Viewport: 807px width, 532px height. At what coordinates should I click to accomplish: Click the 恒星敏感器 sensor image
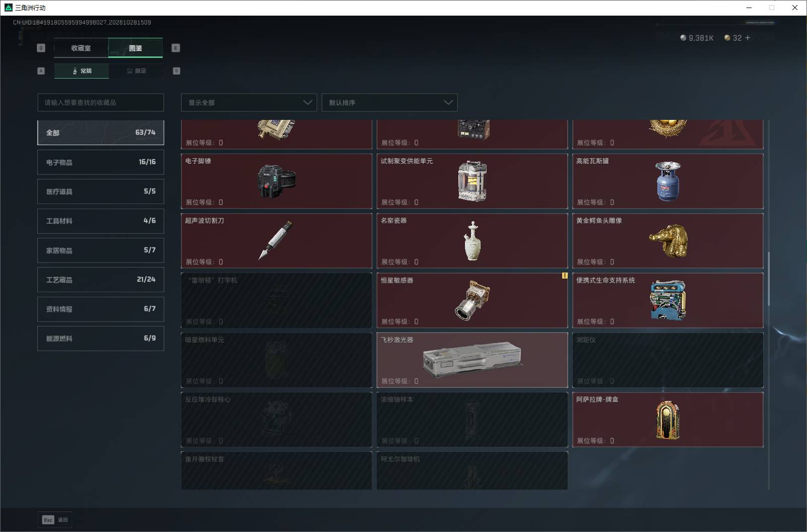[x=472, y=300]
